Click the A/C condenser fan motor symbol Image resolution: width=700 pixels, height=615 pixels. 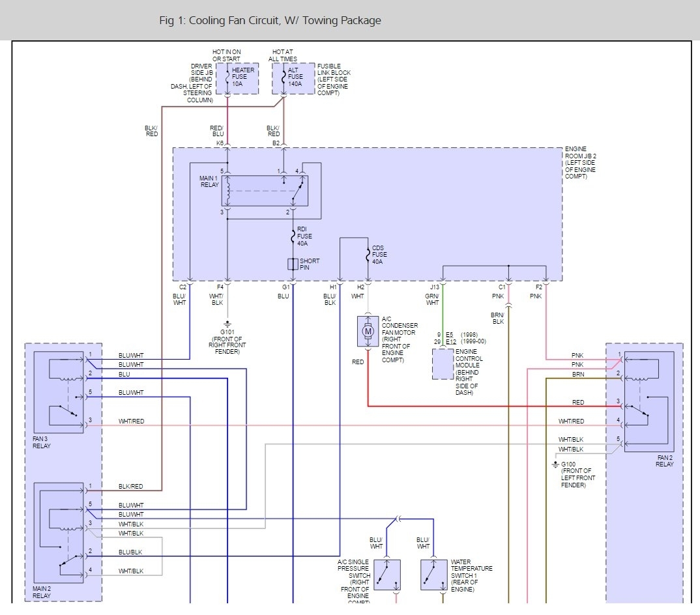(368, 332)
